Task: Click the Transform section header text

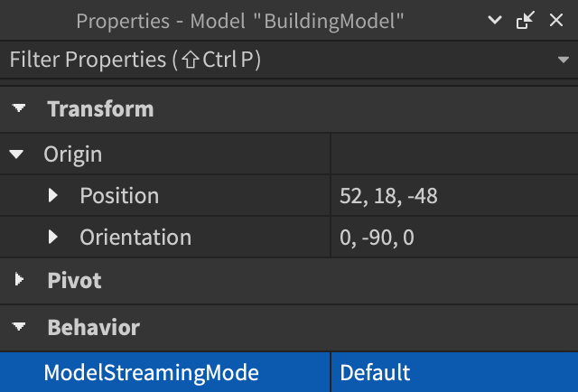Action: pos(100,109)
